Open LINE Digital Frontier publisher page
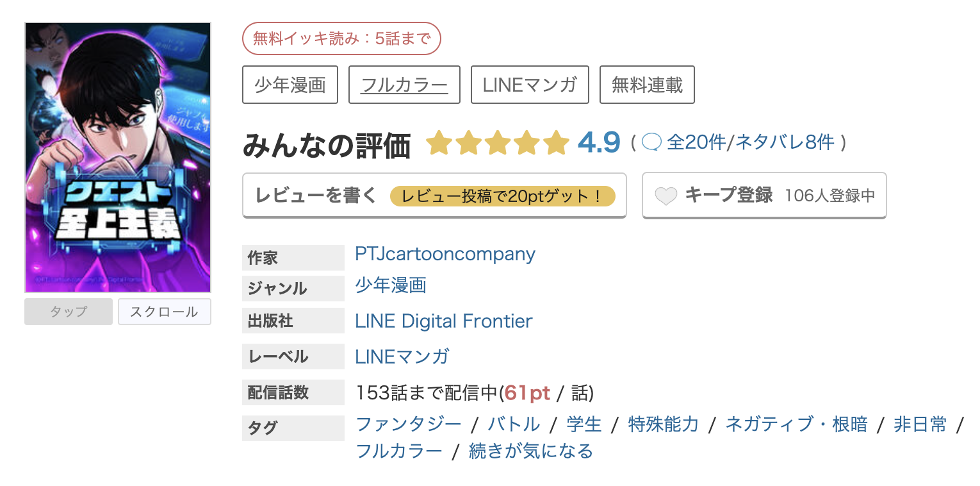Image resolution: width=980 pixels, height=486 pixels. (443, 321)
